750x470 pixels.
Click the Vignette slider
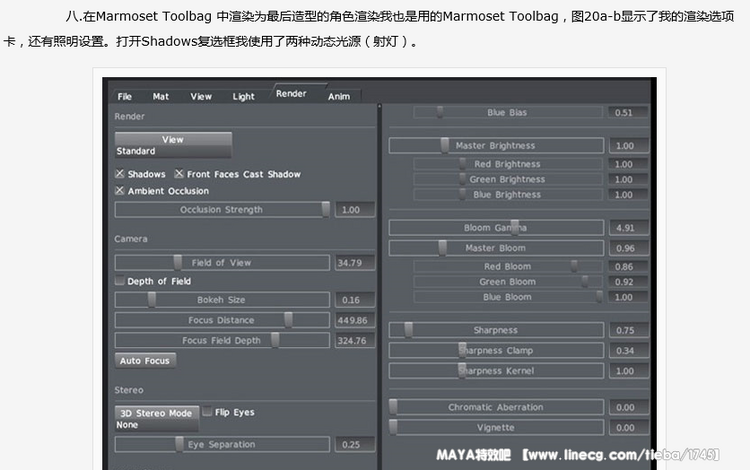[x=495, y=428]
